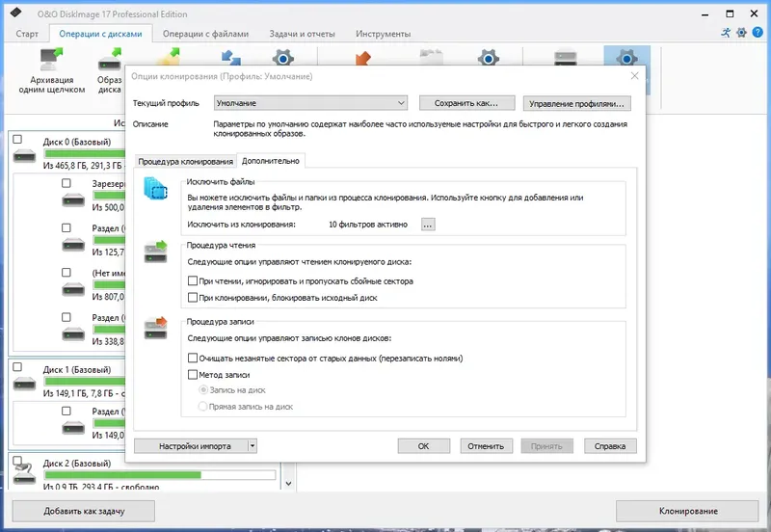Select the 'Дополнительно' dialog tab
Image resolution: width=771 pixels, height=532 pixels.
(271, 161)
